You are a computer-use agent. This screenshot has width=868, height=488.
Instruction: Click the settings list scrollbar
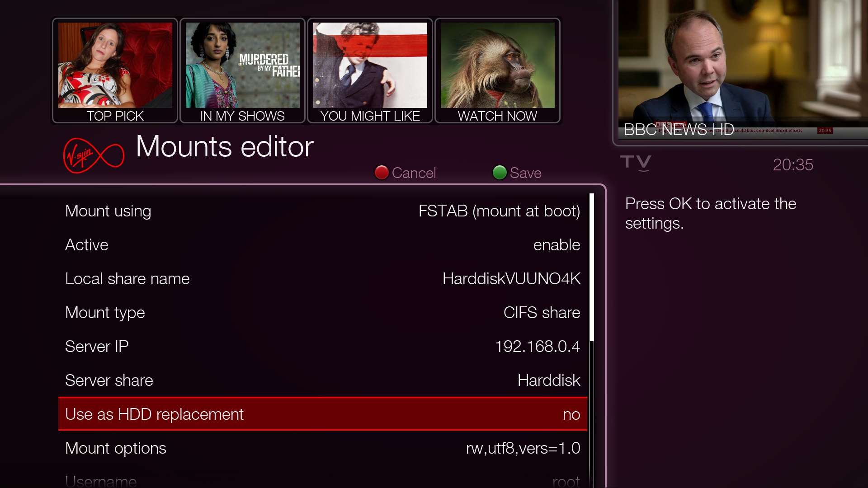coord(592,341)
